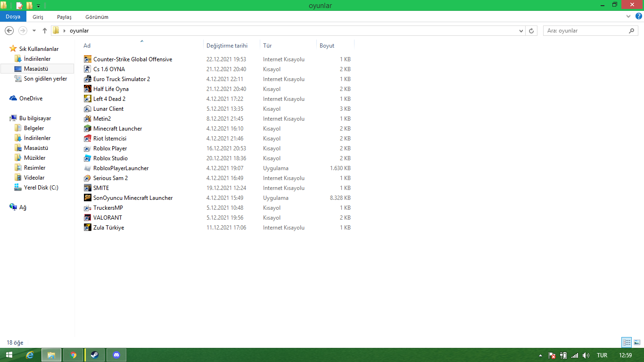Select OneDrive in the navigation pane
Image resolution: width=644 pixels, height=362 pixels.
tap(31, 99)
